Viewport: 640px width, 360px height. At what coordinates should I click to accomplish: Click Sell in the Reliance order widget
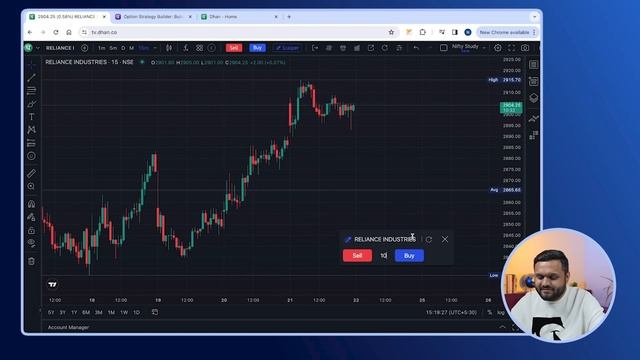click(357, 256)
